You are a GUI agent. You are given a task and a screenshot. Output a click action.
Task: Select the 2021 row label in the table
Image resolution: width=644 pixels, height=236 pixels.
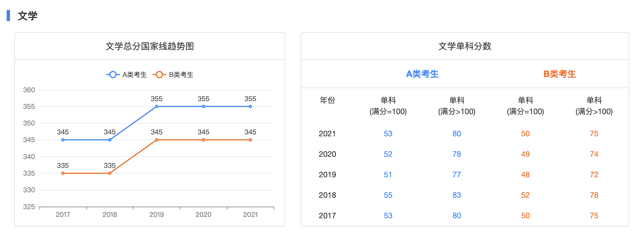point(327,134)
